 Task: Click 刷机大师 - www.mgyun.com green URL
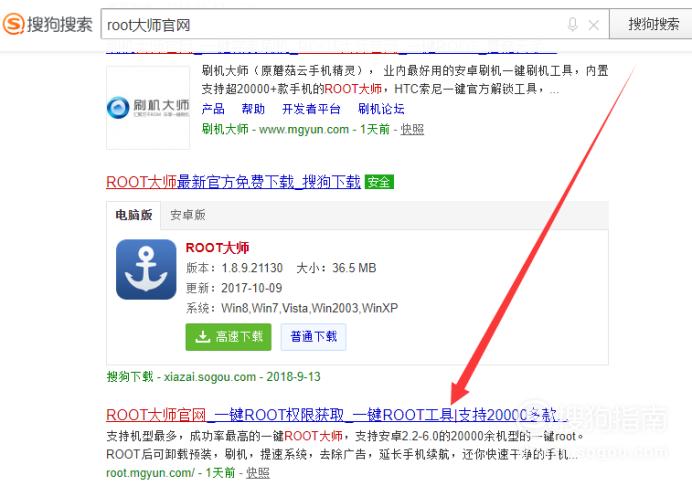click(275, 129)
